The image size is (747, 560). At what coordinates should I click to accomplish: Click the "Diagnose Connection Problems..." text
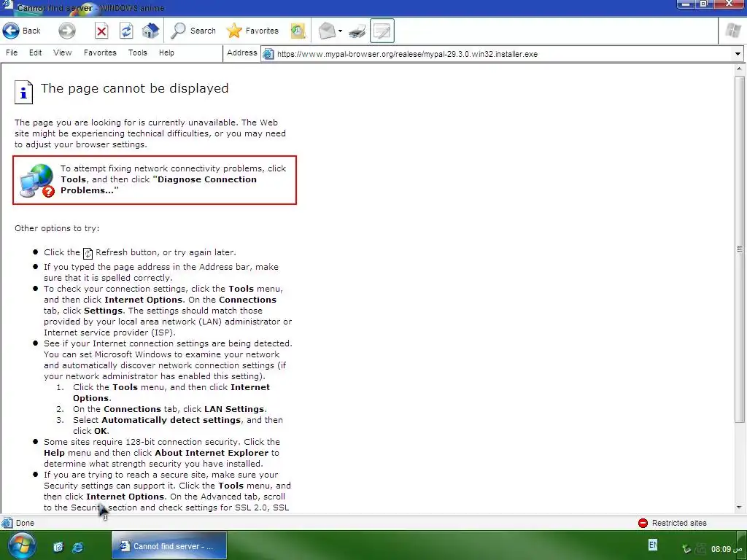pyautogui.click(x=158, y=184)
